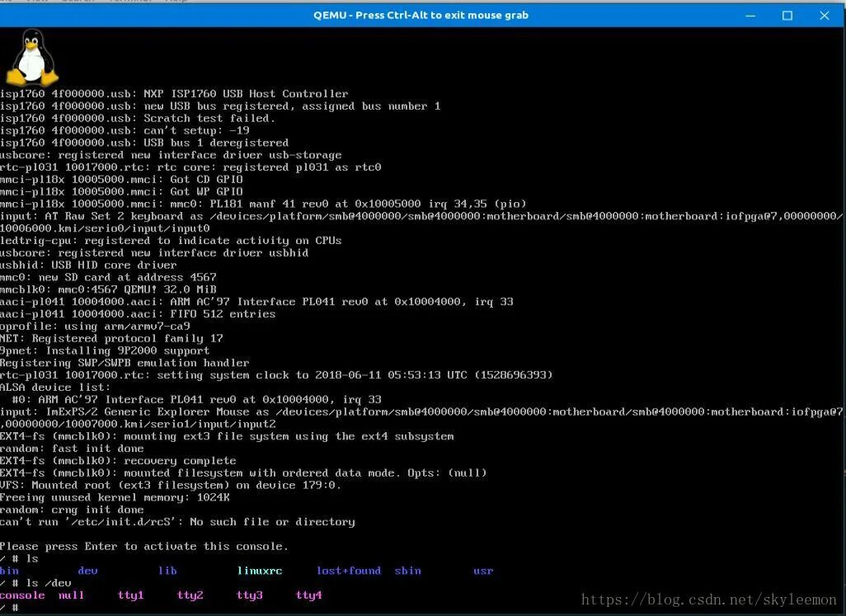This screenshot has width=846, height=616.
Task: Click the maximize icon on the QEMU window
Action: click(786, 15)
